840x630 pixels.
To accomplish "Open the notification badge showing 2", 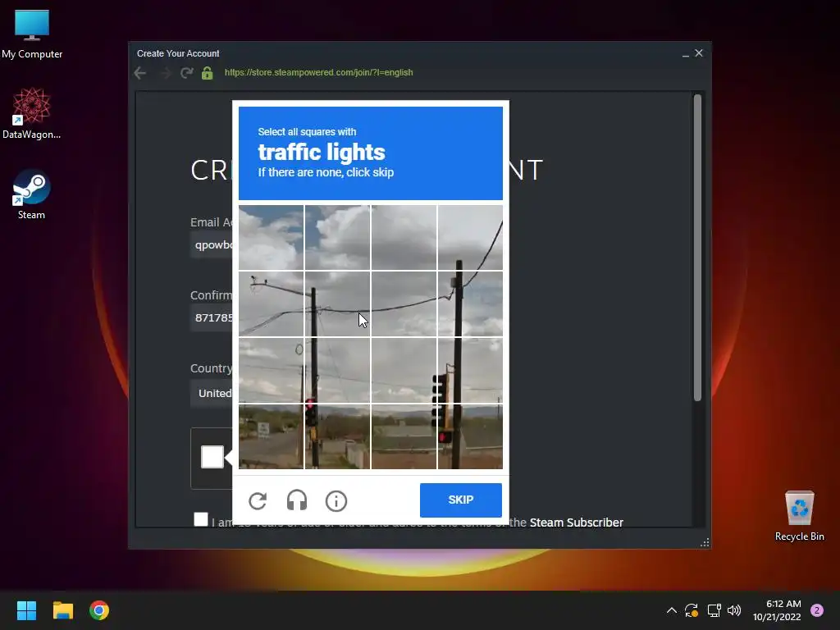I will tap(817, 610).
